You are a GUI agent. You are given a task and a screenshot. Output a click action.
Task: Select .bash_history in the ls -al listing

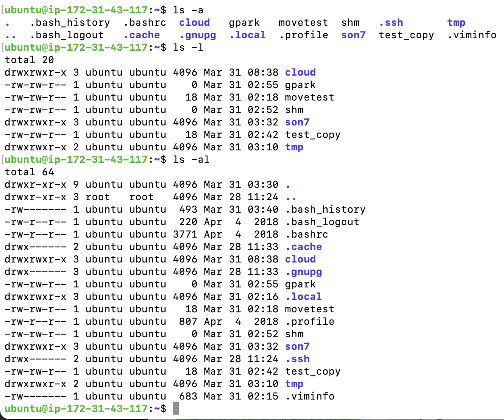pyautogui.click(x=325, y=209)
